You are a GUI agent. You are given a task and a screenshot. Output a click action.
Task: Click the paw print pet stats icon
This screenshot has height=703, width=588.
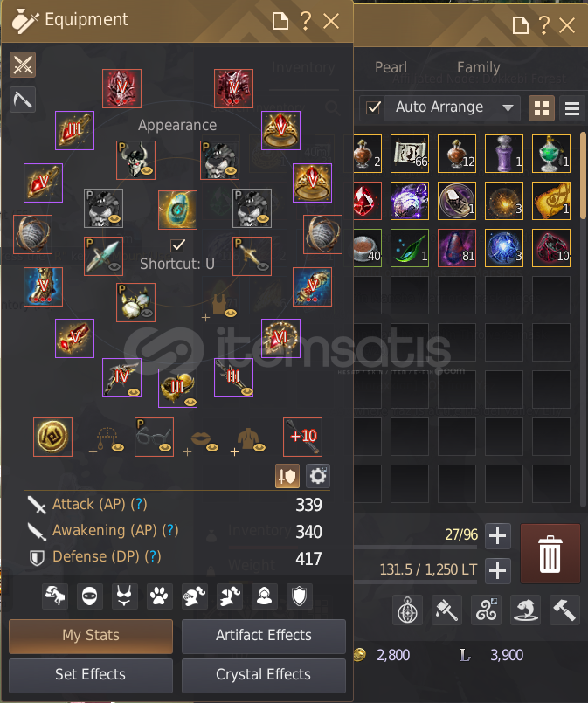(159, 596)
